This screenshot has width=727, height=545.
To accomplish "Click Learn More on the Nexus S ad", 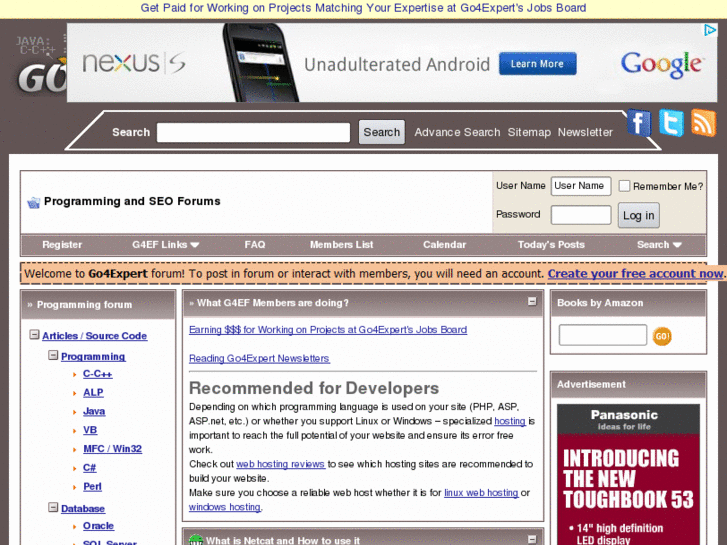I will [x=537, y=64].
